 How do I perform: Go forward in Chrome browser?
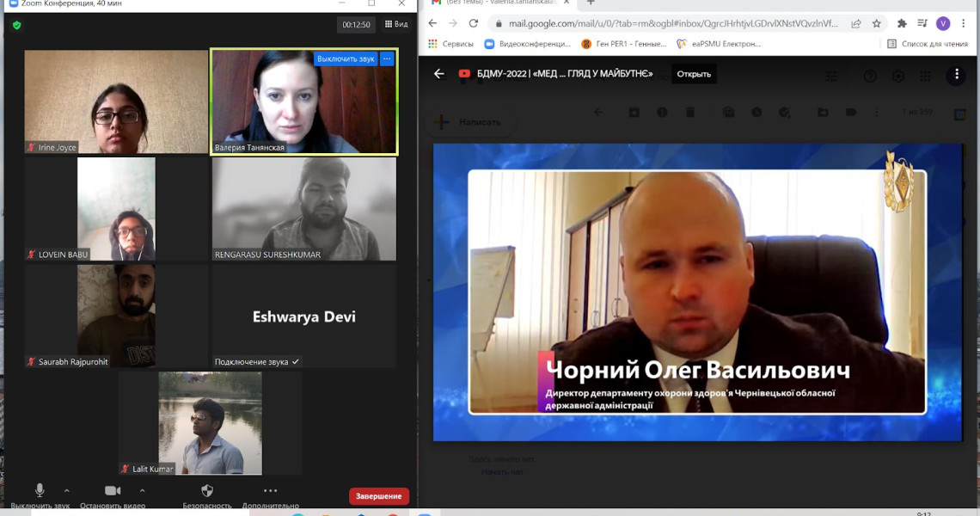coord(453,23)
